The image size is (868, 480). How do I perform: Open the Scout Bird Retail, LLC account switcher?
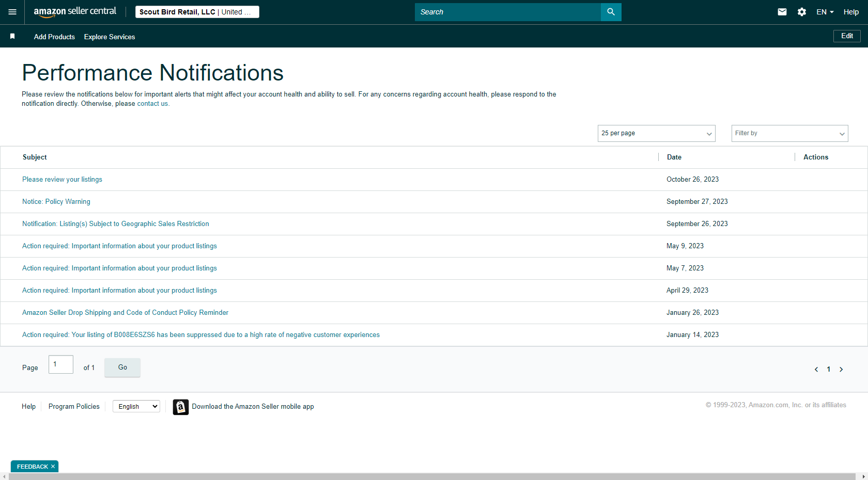pos(197,12)
